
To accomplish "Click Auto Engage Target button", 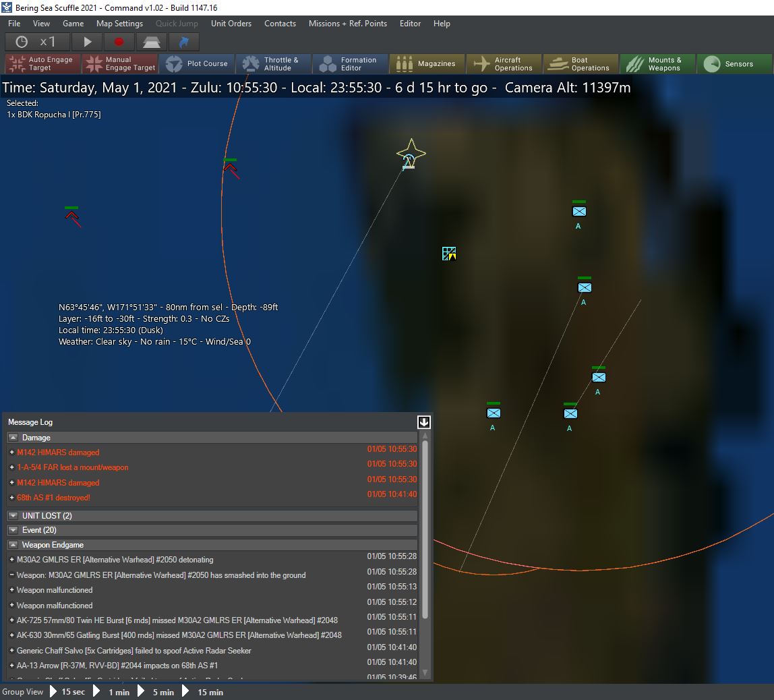I will 43,63.
